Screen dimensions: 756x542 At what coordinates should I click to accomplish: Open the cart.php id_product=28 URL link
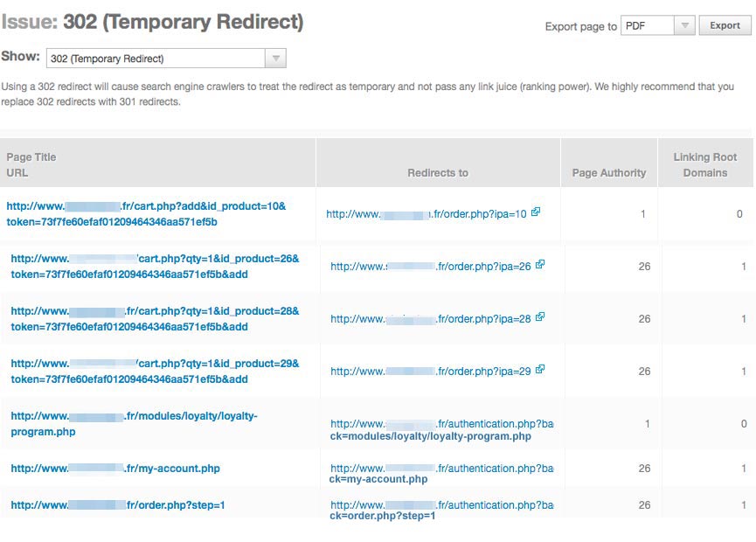click(155, 319)
